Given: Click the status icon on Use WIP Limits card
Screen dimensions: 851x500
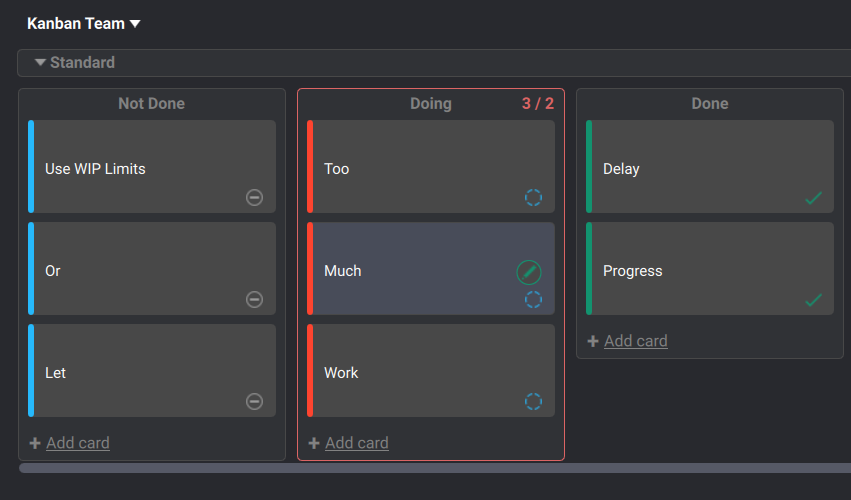Looking at the screenshot, I should pos(255,197).
